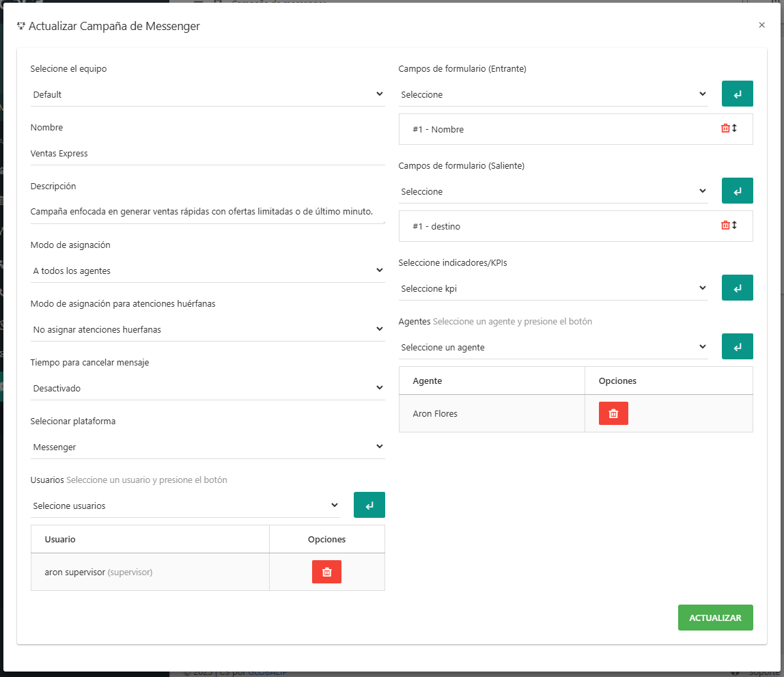Add selected incoming form field
The image size is (784, 677).
pyautogui.click(x=737, y=94)
